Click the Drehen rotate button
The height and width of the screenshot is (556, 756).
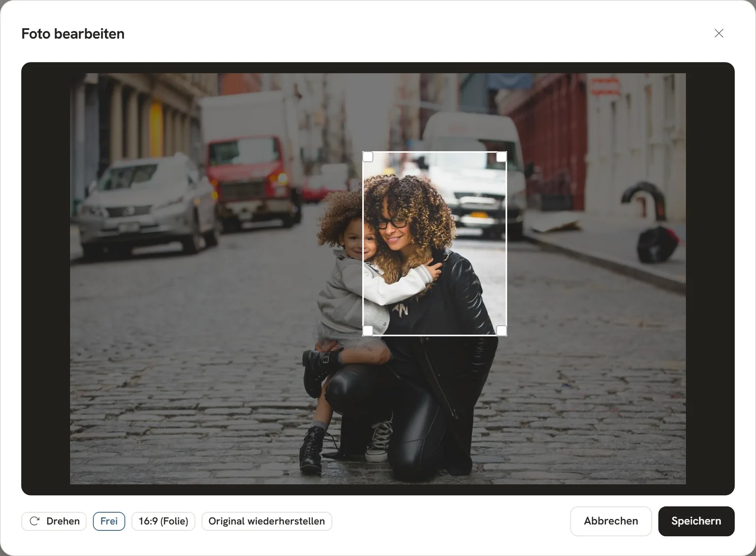point(54,521)
